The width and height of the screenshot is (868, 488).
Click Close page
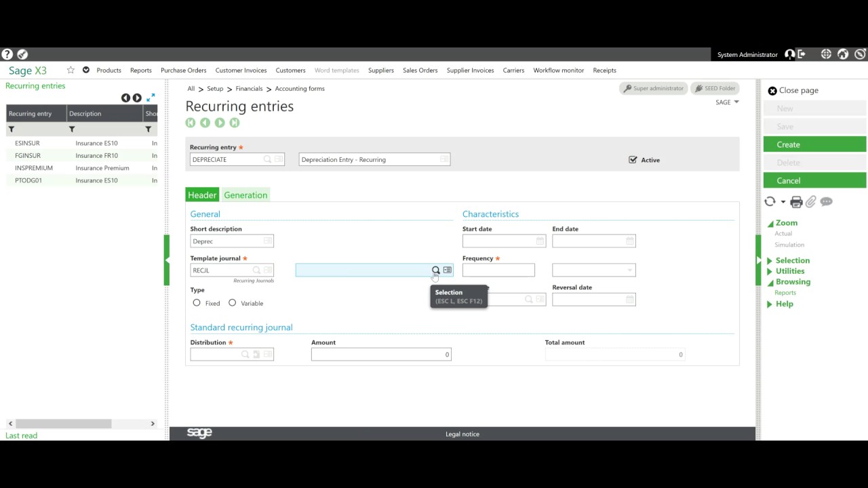(793, 90)
